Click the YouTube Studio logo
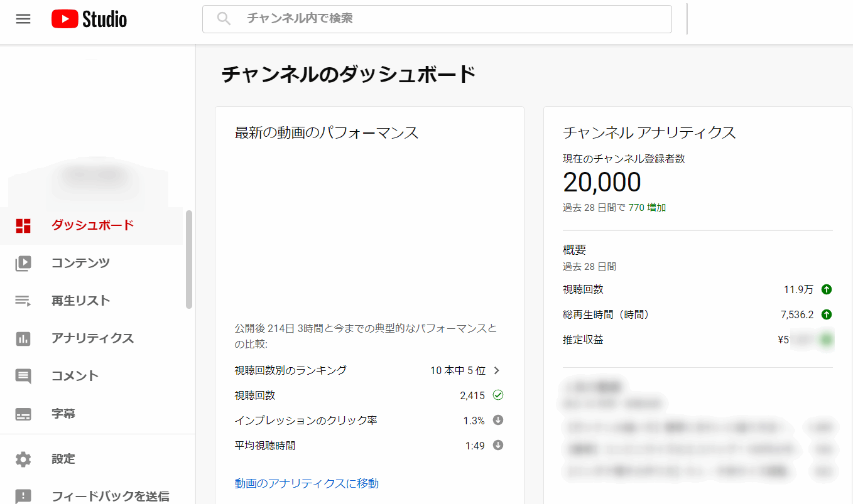 pos(89,19)
